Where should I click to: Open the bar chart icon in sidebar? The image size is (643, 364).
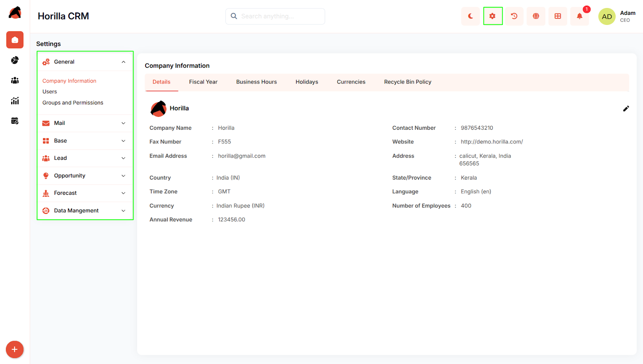click(15, 101)
